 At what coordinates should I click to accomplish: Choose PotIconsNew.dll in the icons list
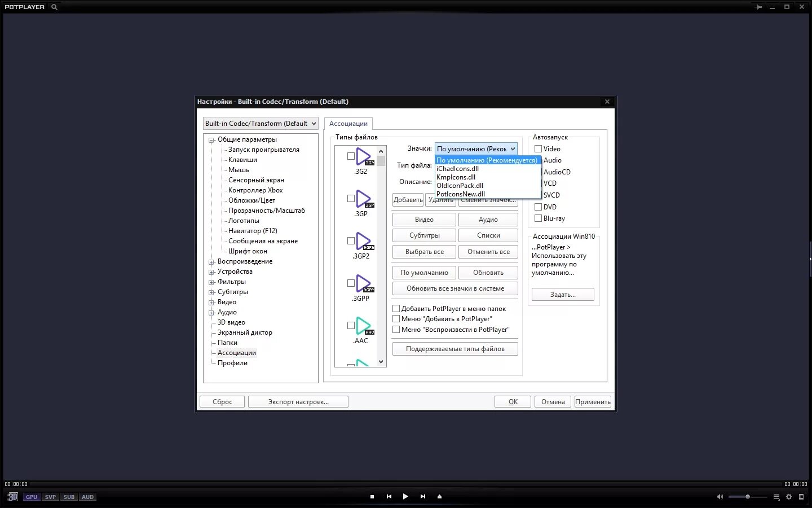(488, 194)
